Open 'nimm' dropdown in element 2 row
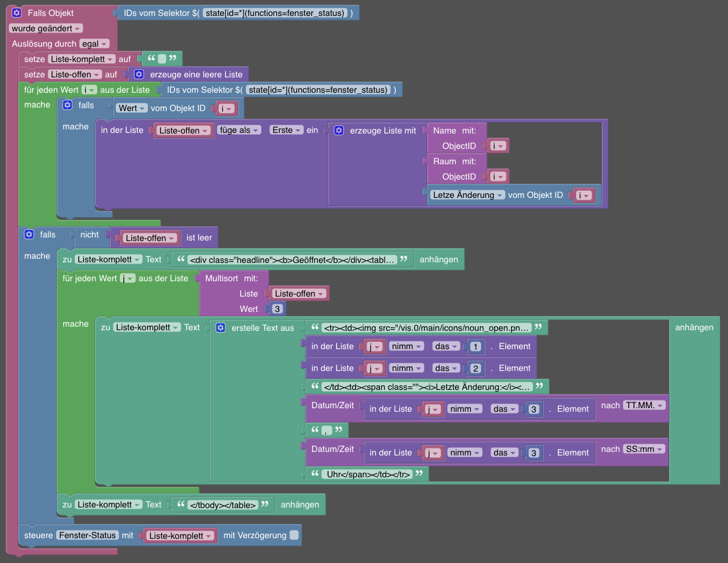Viewport: 728px width, 563px height. pos(406,368)
